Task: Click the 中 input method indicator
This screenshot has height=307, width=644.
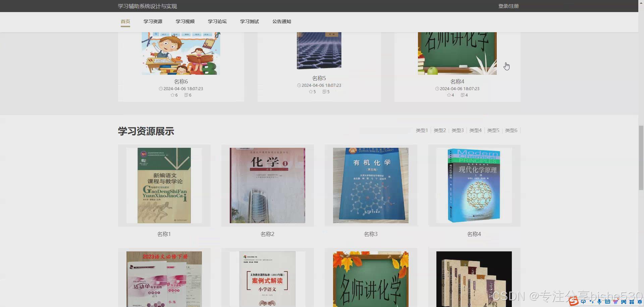Action: click(x=583, y=301)
